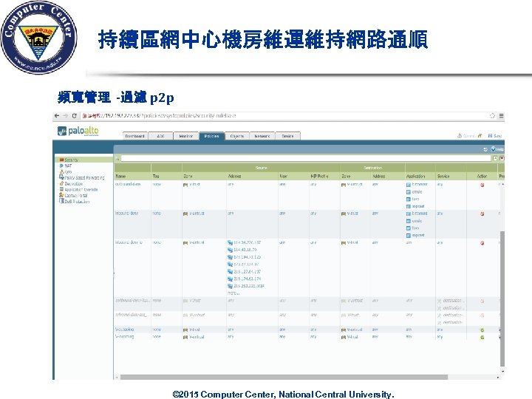
Task: Click the source zone icon of outbound-deny
Action: (185, 185)
